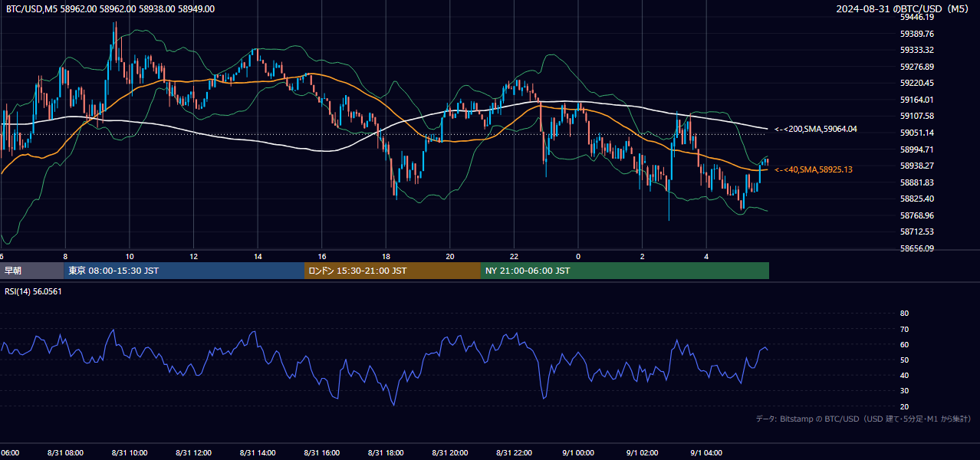Click the 8/31 08:00 time label

click(65, 453)
